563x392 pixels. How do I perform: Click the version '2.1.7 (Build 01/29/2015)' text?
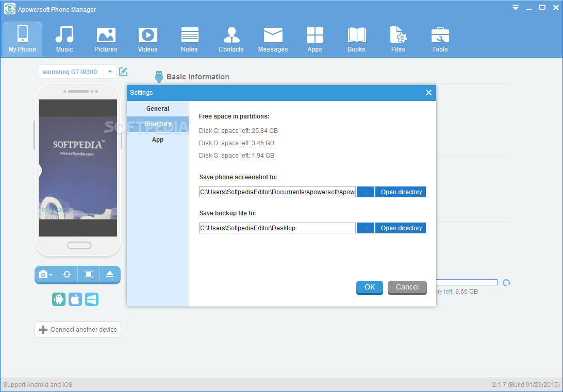point(526,384)
